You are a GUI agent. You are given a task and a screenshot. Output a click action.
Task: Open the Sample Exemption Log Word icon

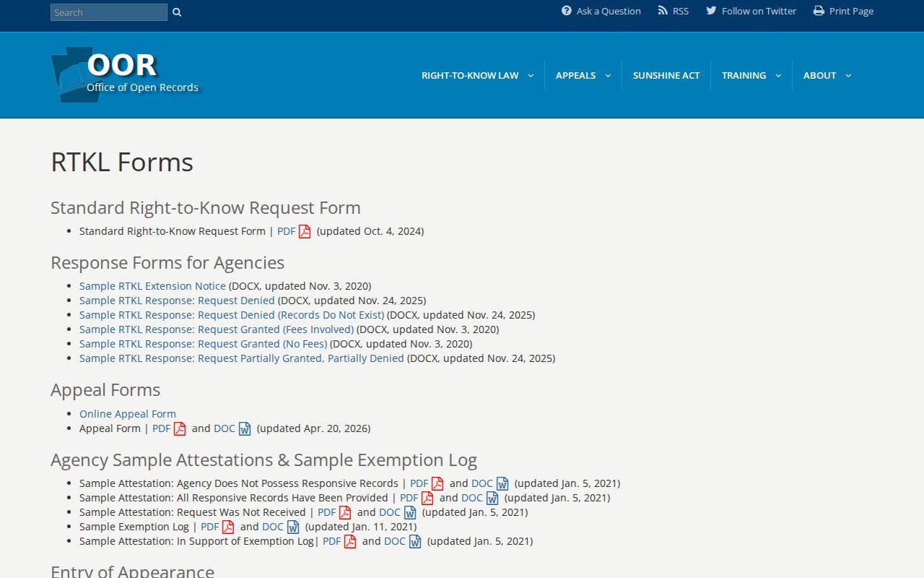point(293,527)
